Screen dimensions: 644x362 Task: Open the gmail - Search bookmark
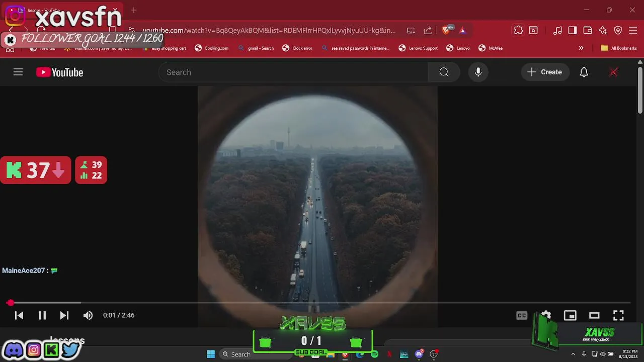tap(256, 48)
